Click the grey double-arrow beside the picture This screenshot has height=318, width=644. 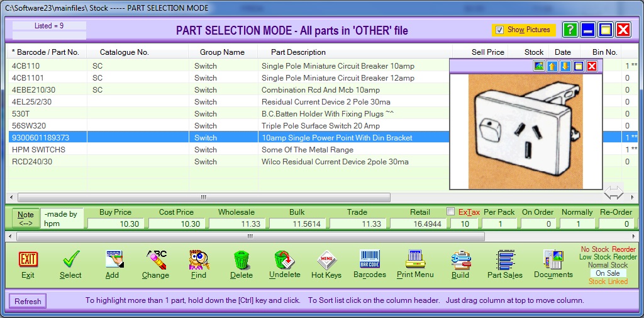click(x=614, y=192)
